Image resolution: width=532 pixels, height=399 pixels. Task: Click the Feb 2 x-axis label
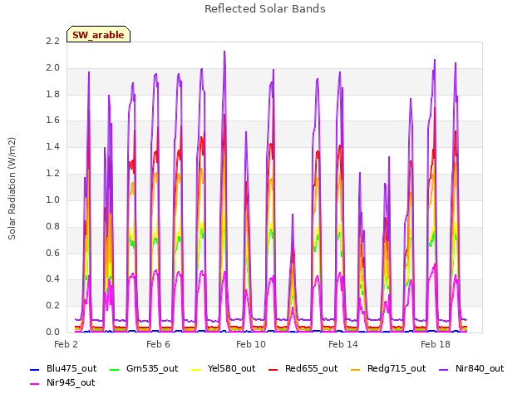(66, 344)
